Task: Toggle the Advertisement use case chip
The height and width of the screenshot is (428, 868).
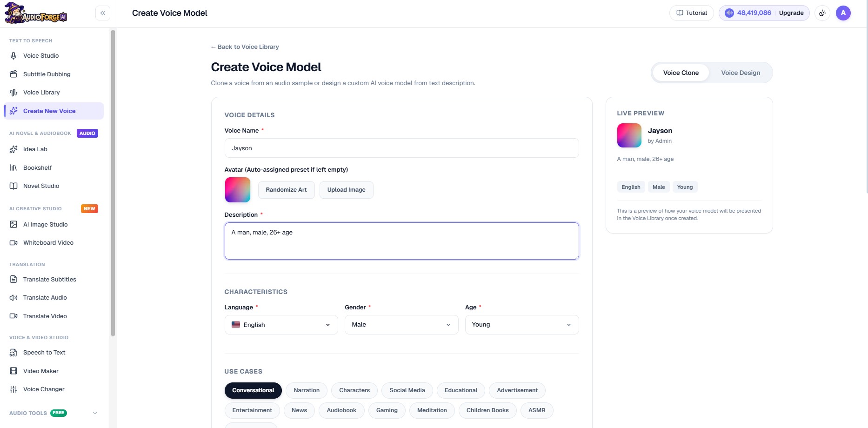Action: click(x=517, y=390)
